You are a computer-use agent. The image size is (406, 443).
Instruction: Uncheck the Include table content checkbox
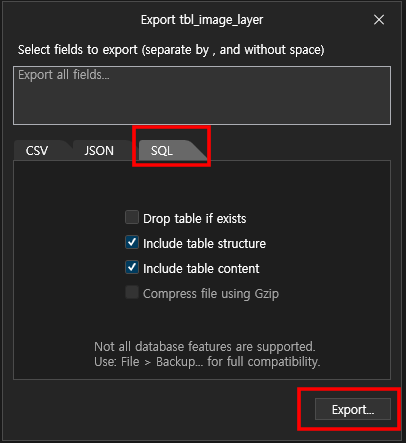click(132, 267)
